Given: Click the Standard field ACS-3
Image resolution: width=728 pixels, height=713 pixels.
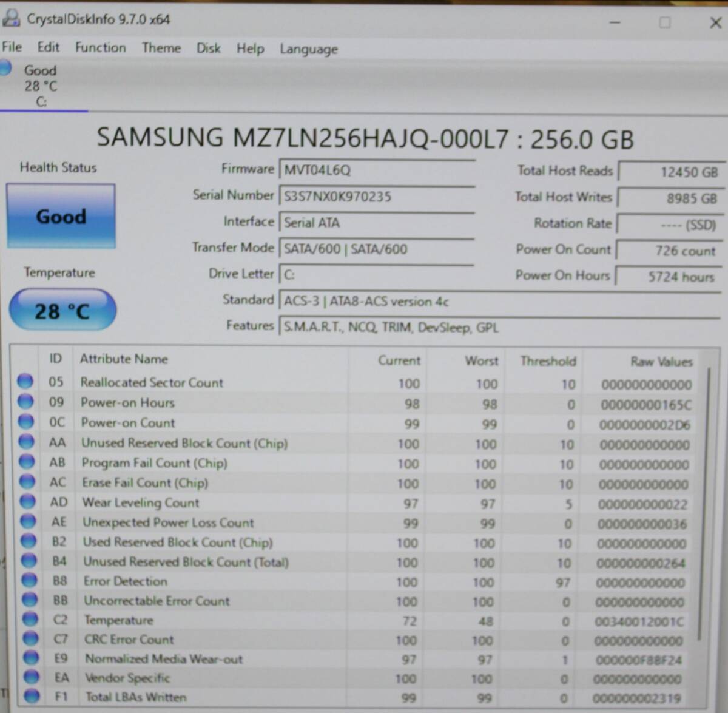Looking at the screenshot, I should coord(500,302).
